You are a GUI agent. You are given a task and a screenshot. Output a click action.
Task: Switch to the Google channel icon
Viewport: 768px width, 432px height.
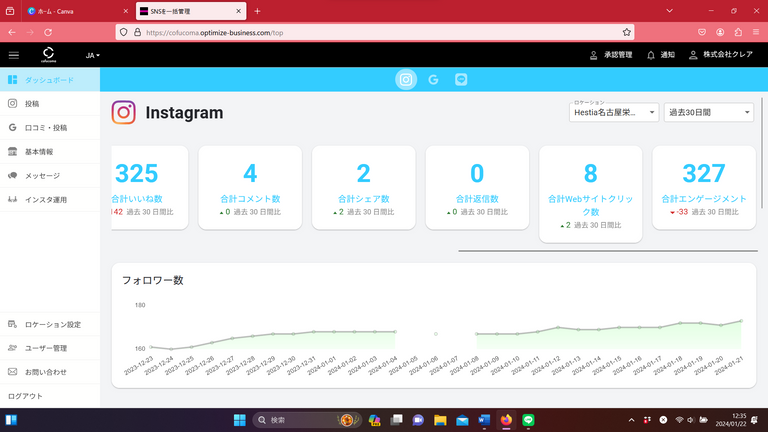click(433, 79)
